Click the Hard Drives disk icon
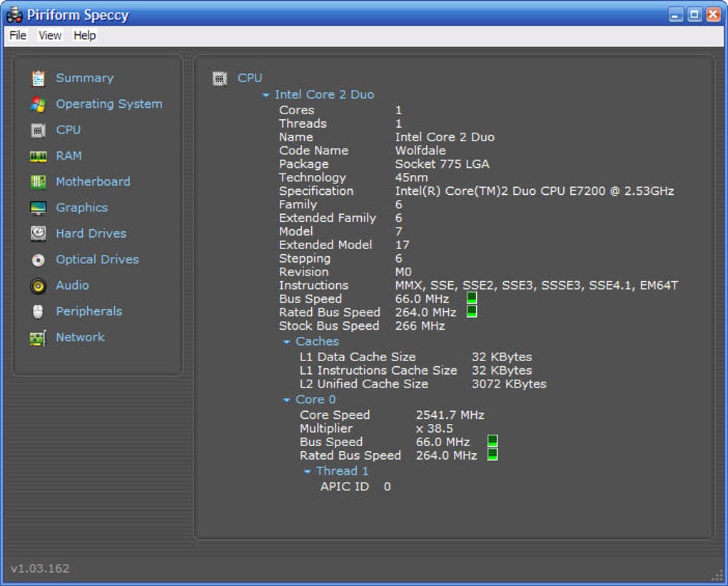Image resolution: width=728 pixels, height=586 pixels. click(38, 233)
